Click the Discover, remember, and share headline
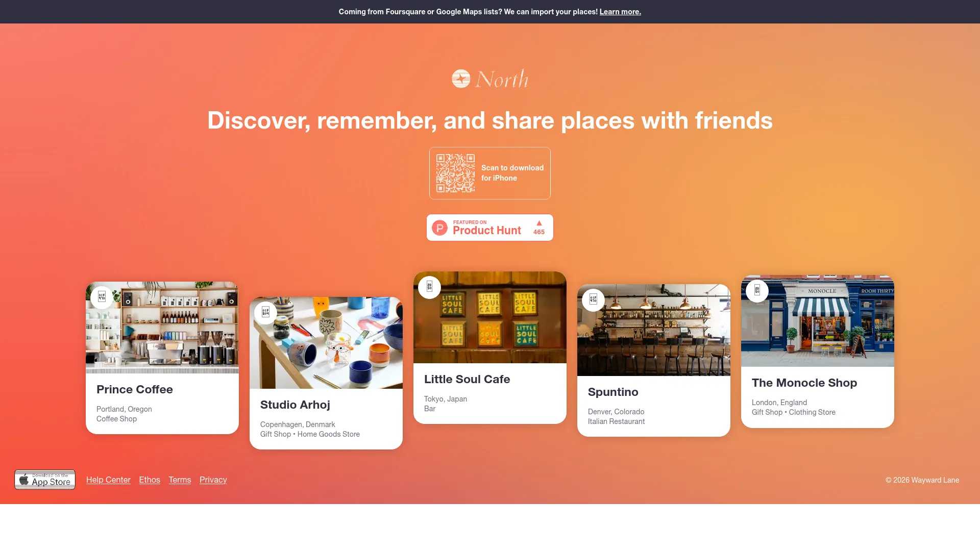Screen dimensions: 980x551 490,121
